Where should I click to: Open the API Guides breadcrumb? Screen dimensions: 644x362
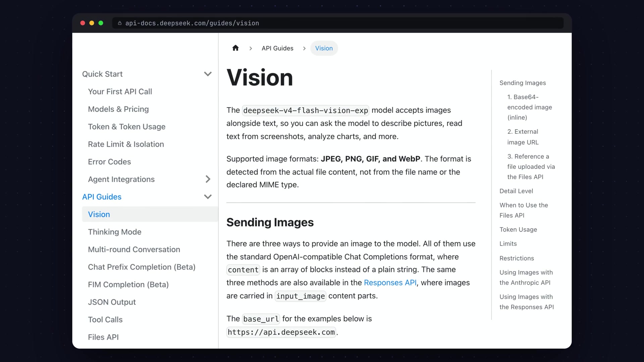point(277,48)
